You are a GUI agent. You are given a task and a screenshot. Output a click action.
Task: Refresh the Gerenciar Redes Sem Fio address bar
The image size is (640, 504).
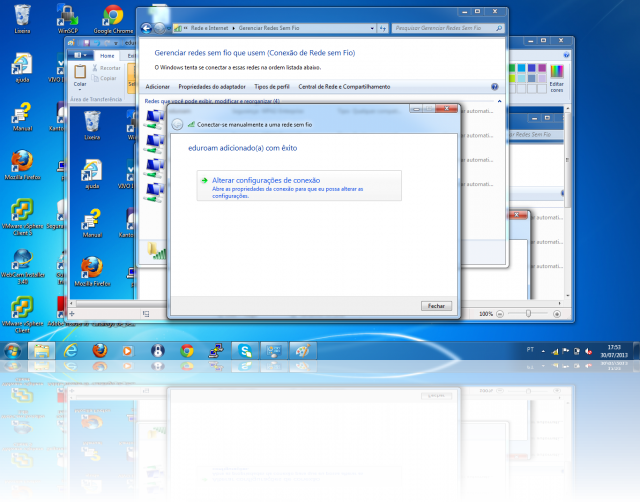coord(382,28)
